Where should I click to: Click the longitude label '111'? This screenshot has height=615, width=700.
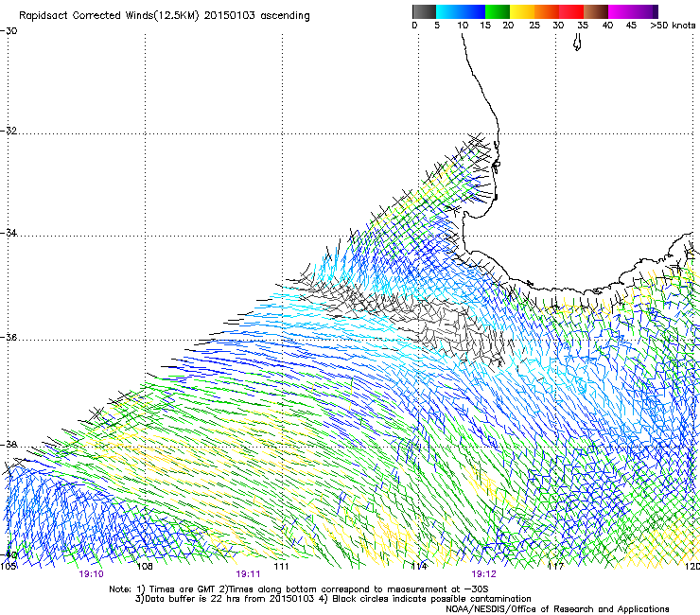pyautogui.click(x=281, y=567)
